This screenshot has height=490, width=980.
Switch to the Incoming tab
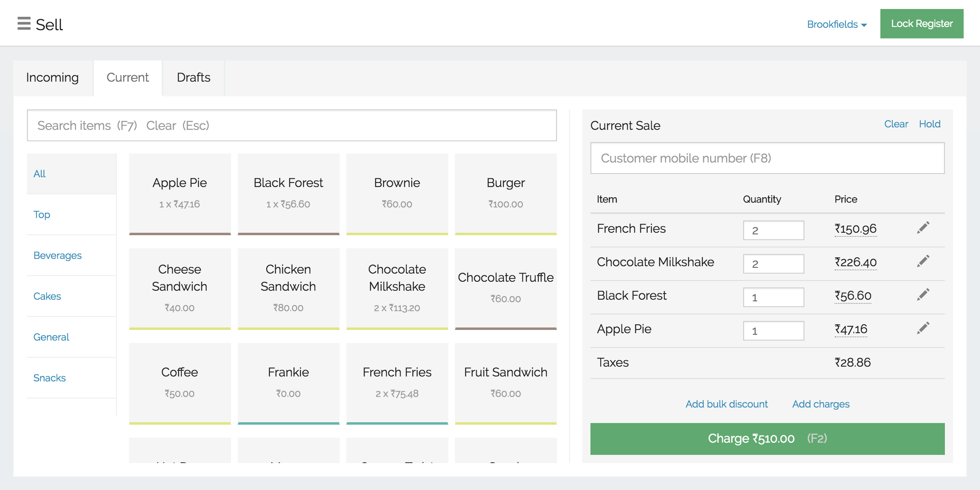[x=53, y=78]
